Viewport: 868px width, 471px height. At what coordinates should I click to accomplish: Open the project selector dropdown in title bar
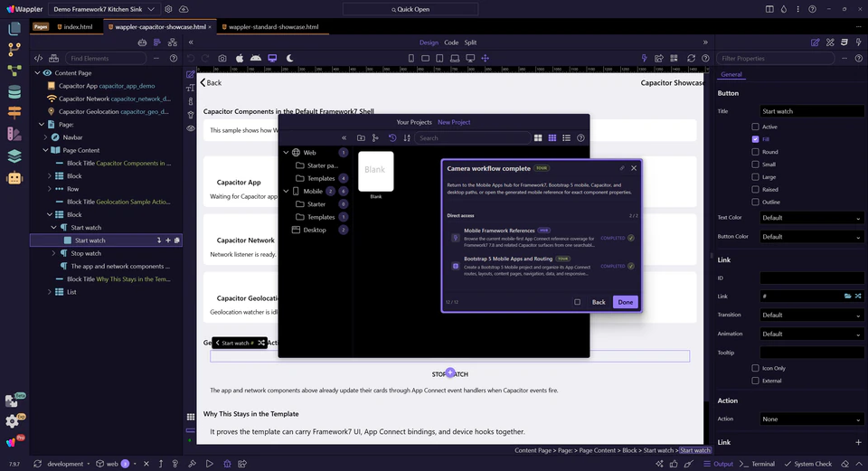[x=104, y=9]
